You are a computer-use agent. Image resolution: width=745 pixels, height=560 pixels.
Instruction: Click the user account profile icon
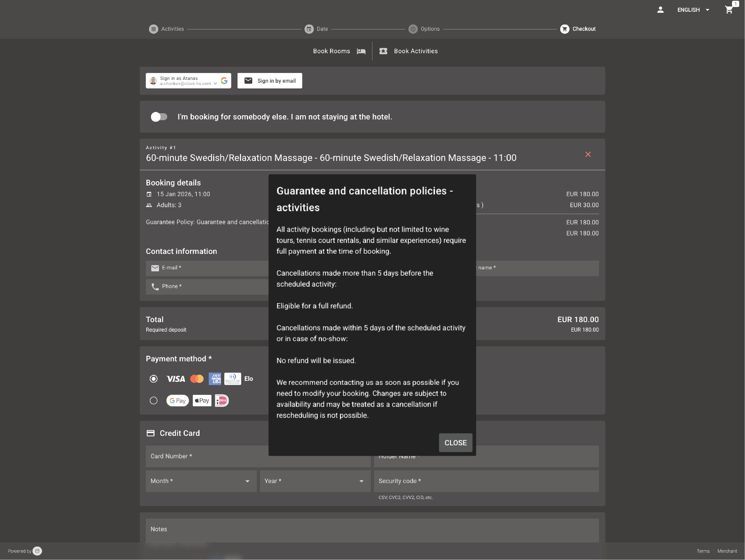coord(660,10)
